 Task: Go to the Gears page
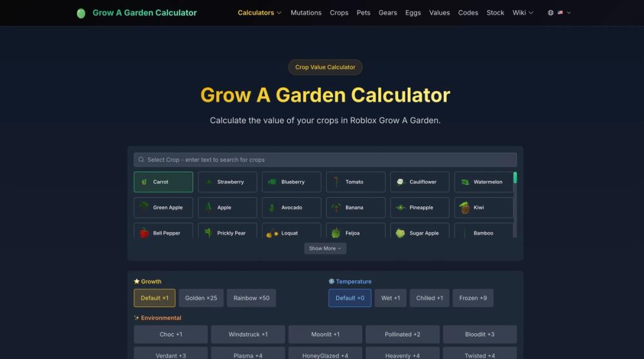(388, 13)
